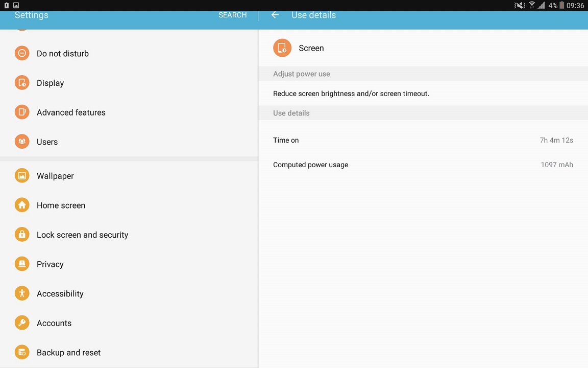Tap the Accessibility person icon
This screenshot has width=588, height=368.
pos(22,293)
